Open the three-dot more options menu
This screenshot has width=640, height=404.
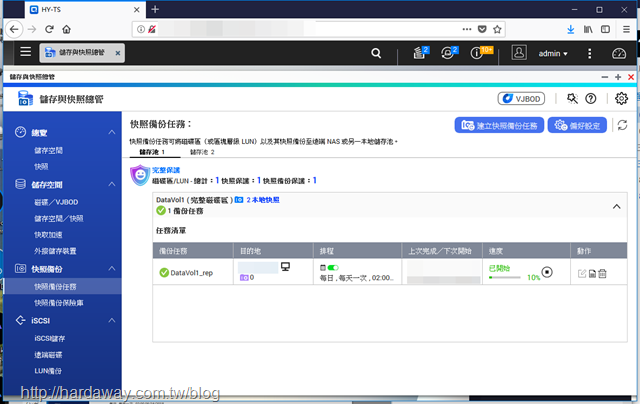click(589, 53)
